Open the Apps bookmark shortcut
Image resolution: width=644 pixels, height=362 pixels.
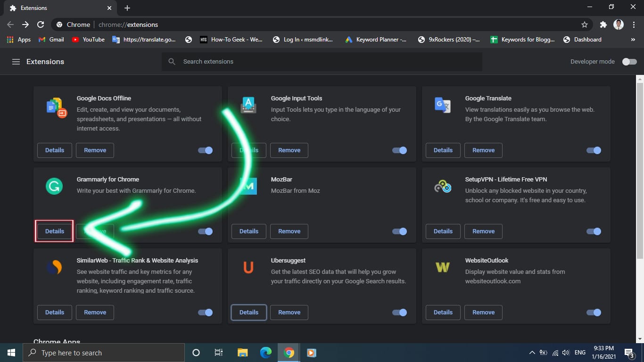click(x=19, y=40)
